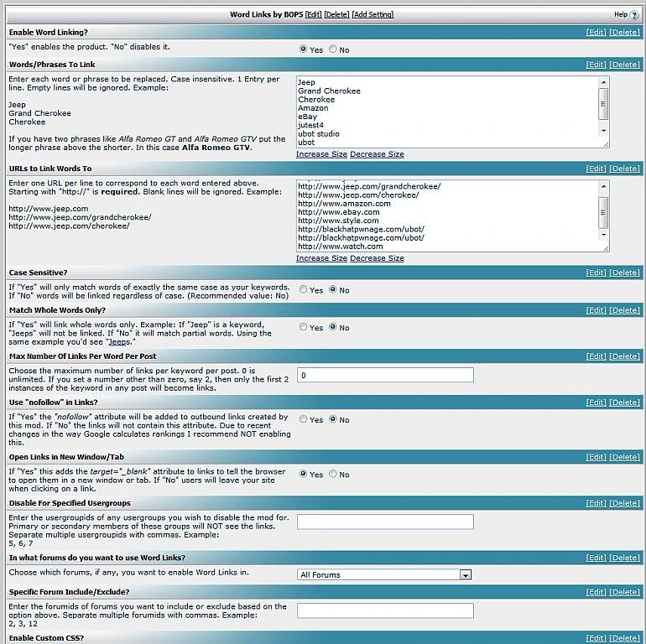Screen dimensions: 646x644
Task: Click the Max Number Of Links input field
Action: tap(385, 375)
